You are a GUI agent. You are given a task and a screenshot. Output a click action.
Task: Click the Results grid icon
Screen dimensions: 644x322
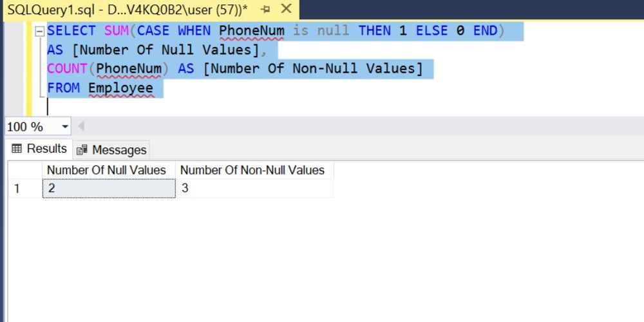[x=17, y=149]
